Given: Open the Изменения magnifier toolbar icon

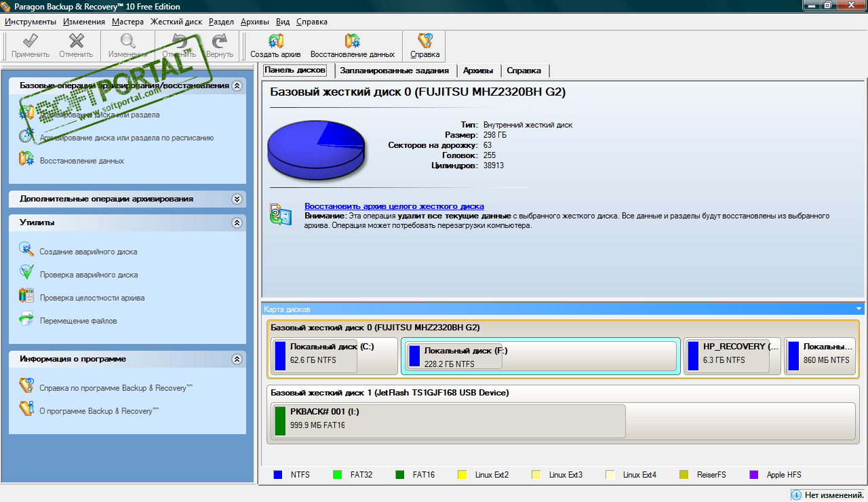Looking at the screenshot, I should [127, 41].
